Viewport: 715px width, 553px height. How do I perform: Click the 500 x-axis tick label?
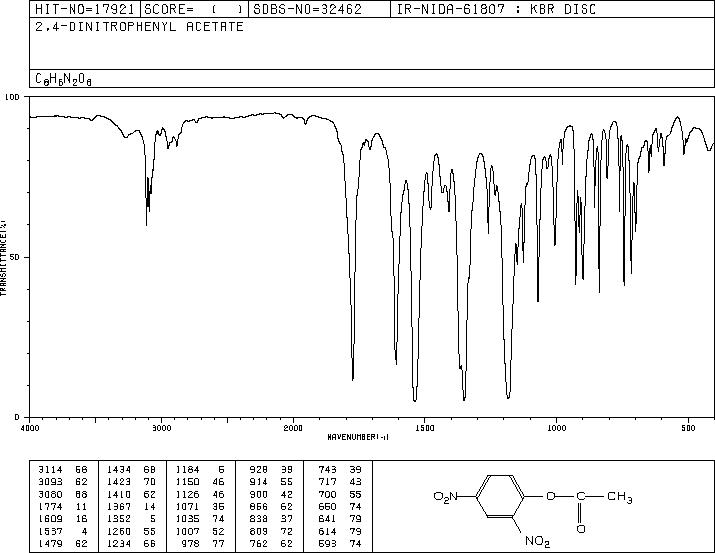pyautogui.click(x=688, y=428)
